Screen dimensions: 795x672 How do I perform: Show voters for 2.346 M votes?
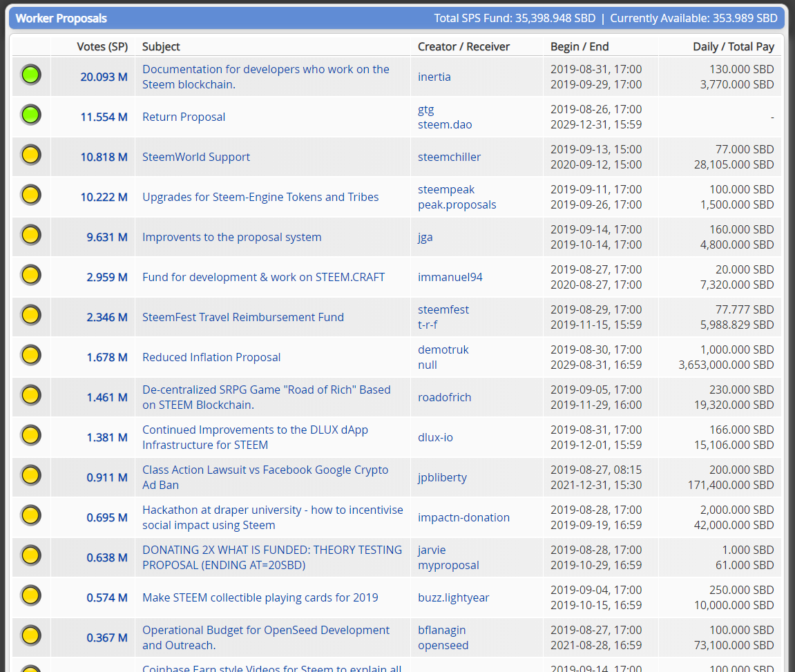[107, 317]
